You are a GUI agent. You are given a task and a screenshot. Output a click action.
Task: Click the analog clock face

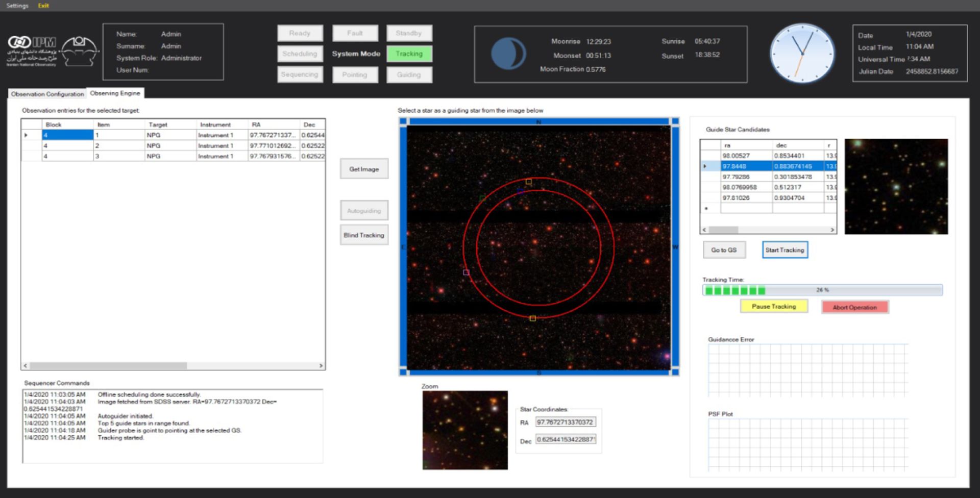pyautogui.click(x=802, y=53)
